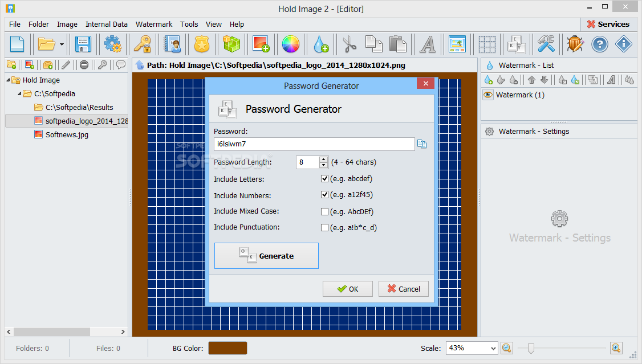
Task: Open the dropdown arrow beside open folder
Action: 62,44
